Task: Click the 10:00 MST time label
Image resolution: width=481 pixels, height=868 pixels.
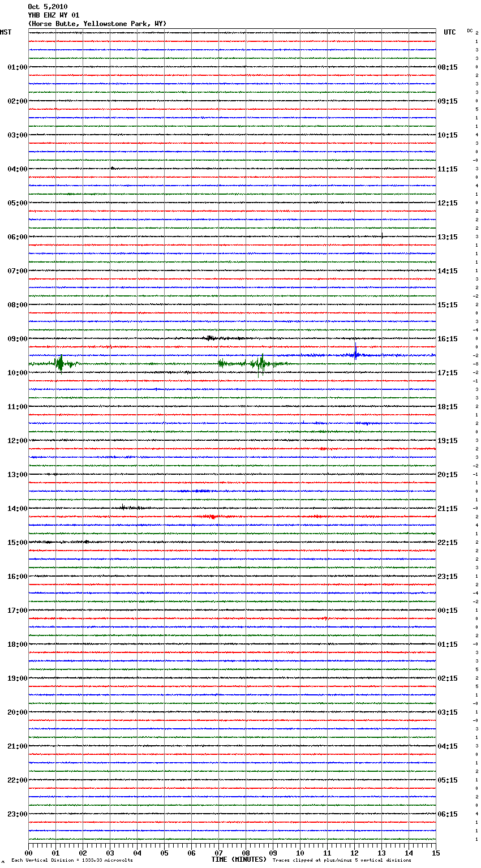Action: 18,373
